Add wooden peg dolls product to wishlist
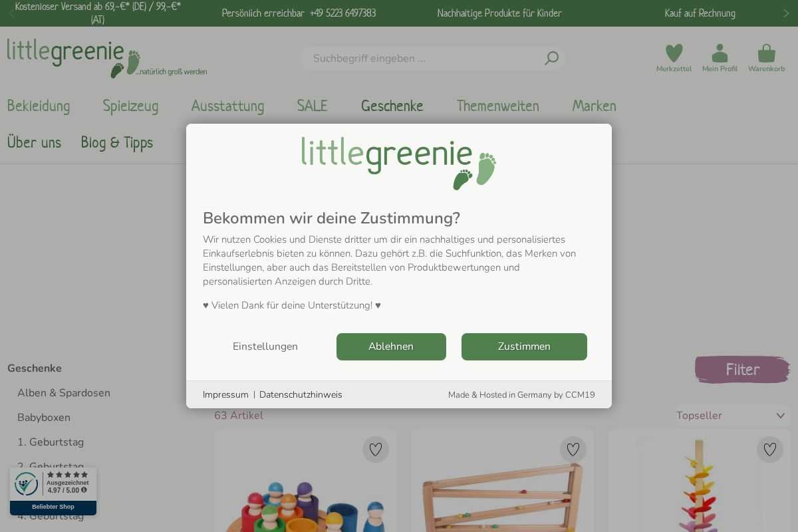Screen dimensions: 798x532 click(376, 450)
